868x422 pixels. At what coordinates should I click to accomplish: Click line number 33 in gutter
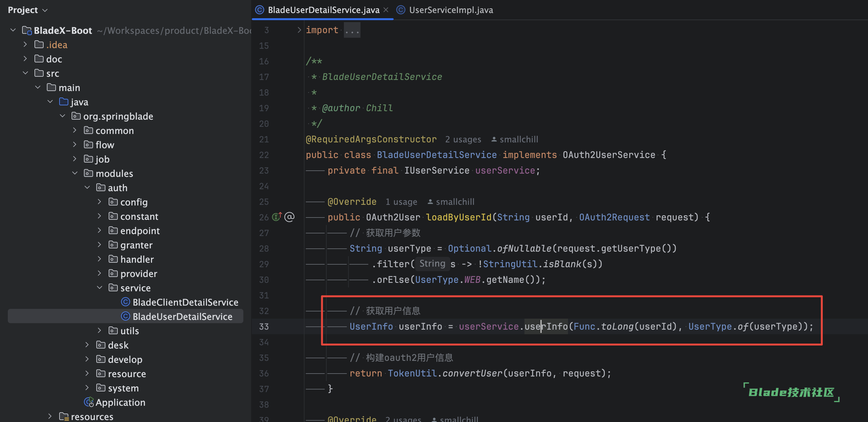[x=264, y=326]
